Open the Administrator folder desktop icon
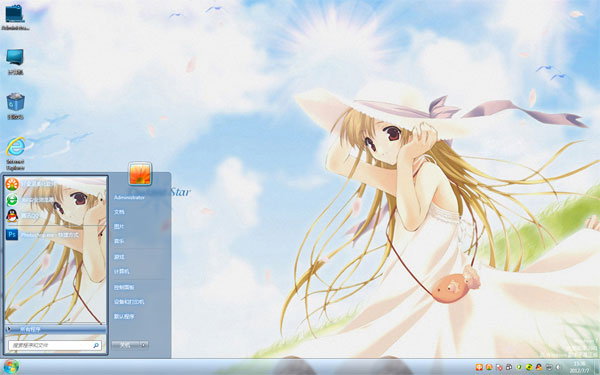Screen dimensions: 600x375 coord(15,17)
